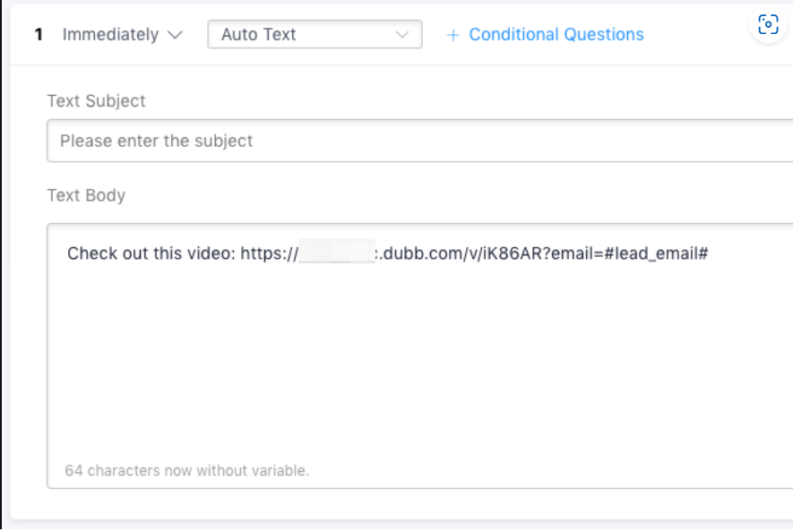
Task: Click the Text Subject label
Action: tap(96, 101)
